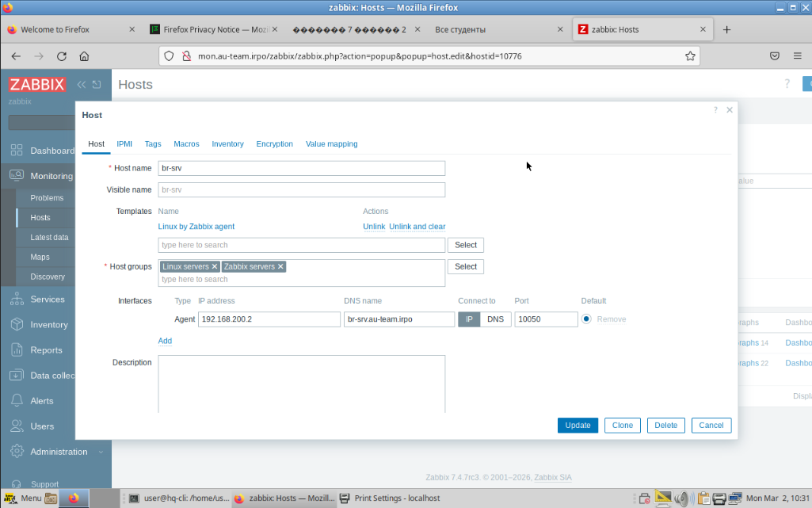Remove the Linux servers host group tag
Image resolution: width=812 pixels, height=508 pixels.
[215, 267]
